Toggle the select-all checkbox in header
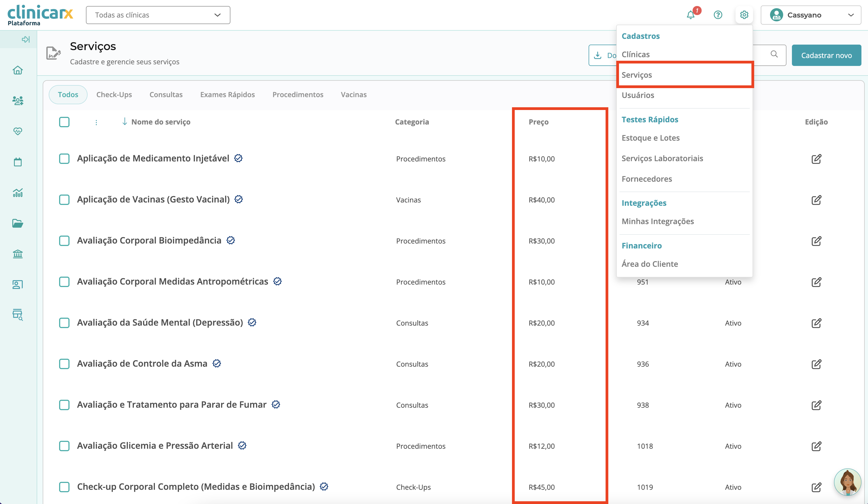The image size is (868, 504). (x=64, y=122)
